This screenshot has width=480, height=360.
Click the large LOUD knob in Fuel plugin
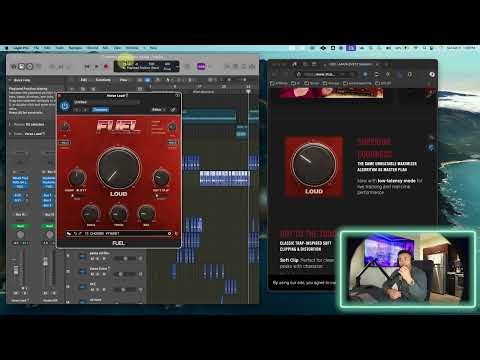click(119, 168)
